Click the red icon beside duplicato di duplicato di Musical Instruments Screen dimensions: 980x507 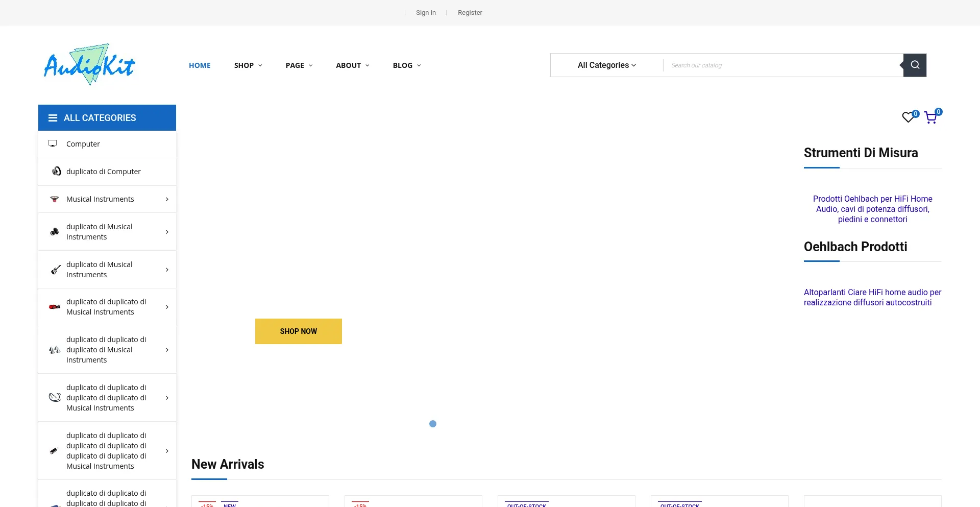(55, 307)
